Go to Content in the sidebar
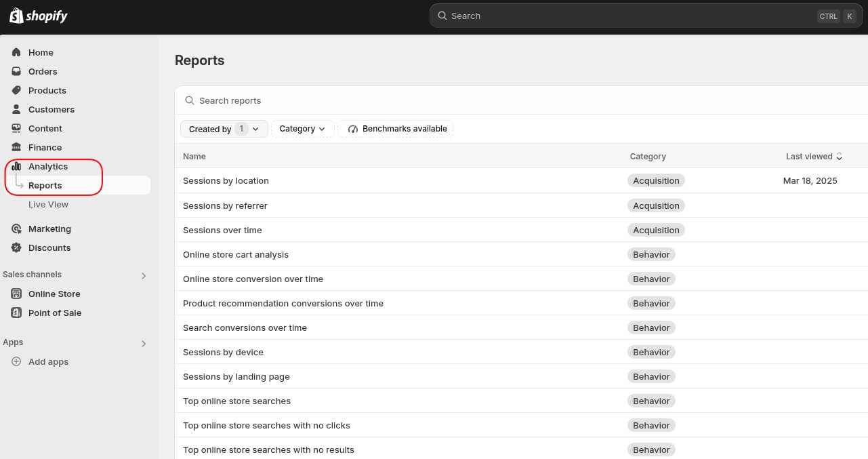This screenshot has height=459, width=868. click(45, 128)
